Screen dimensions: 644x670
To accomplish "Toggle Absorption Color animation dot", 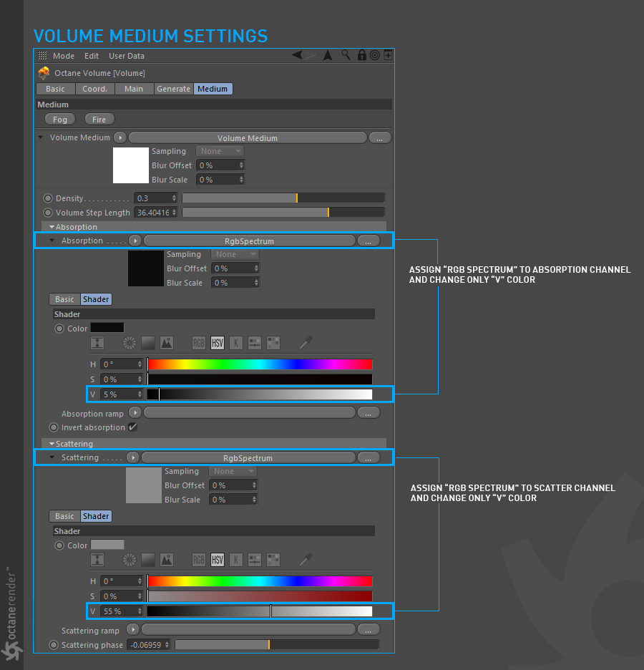I will 59,329.
